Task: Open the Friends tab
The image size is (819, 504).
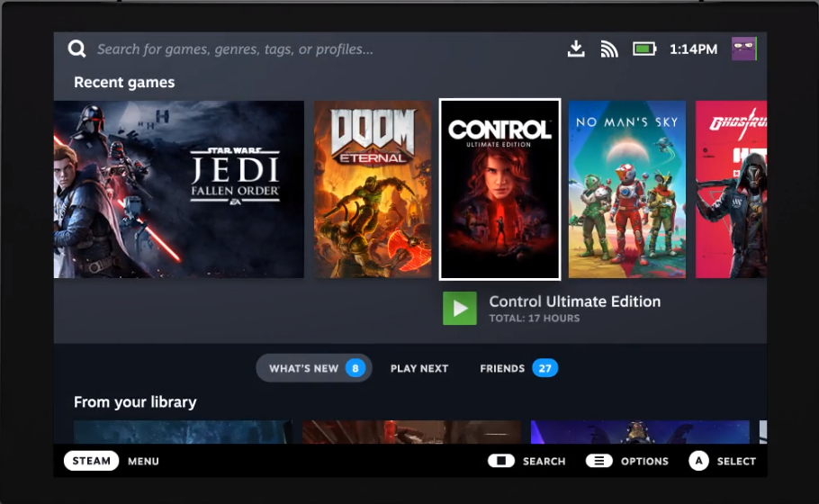Action: click(x=518, y=368)
